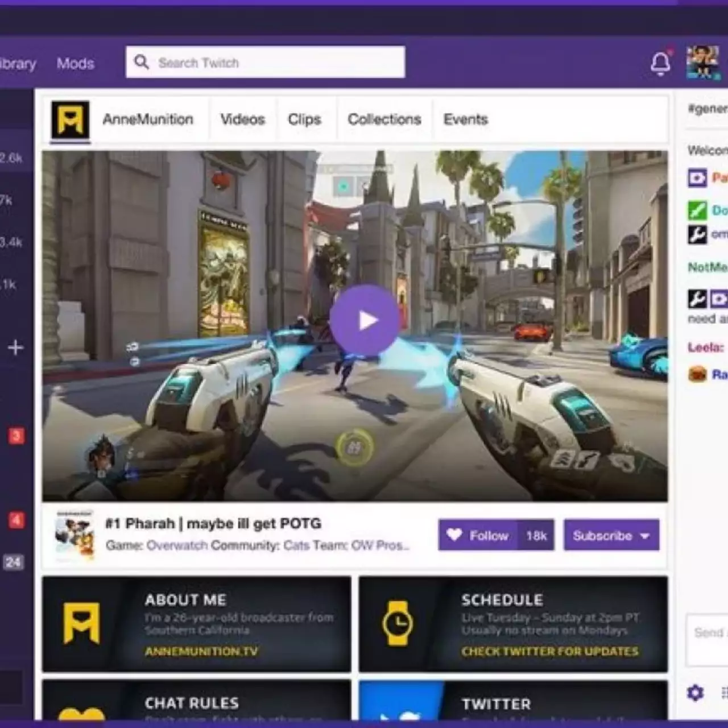
Task: Click the 3.4k viewer count in sidebar
Action: [11, 242]
